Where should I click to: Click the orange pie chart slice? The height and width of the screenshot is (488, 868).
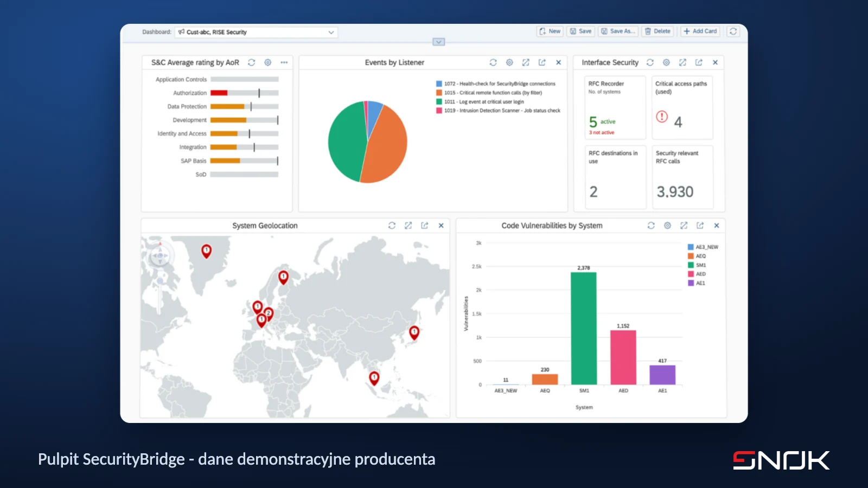point(386,146)
